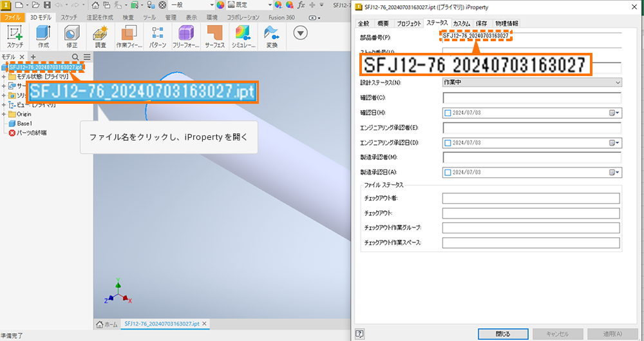The height and width of the screenshot is (341, 644).
Task: Click the 確認者 text field
Action: (531, 98)
